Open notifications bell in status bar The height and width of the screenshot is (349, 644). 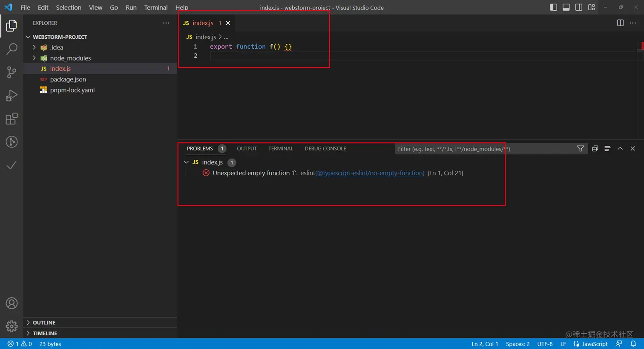[x=633, y=344]
